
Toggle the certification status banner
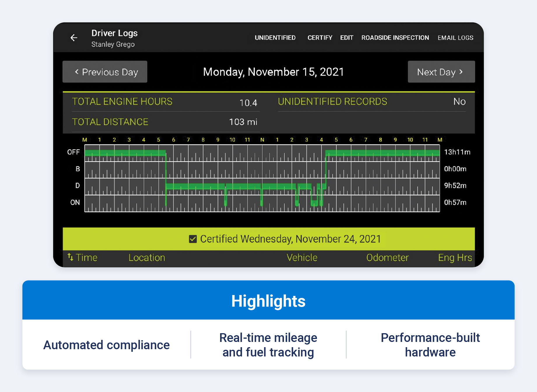click(268, 239)
